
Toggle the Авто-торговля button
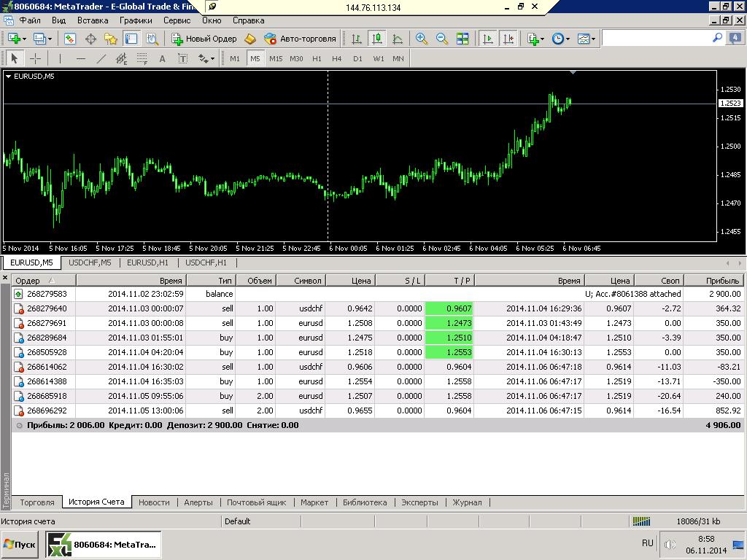(300, 39)
